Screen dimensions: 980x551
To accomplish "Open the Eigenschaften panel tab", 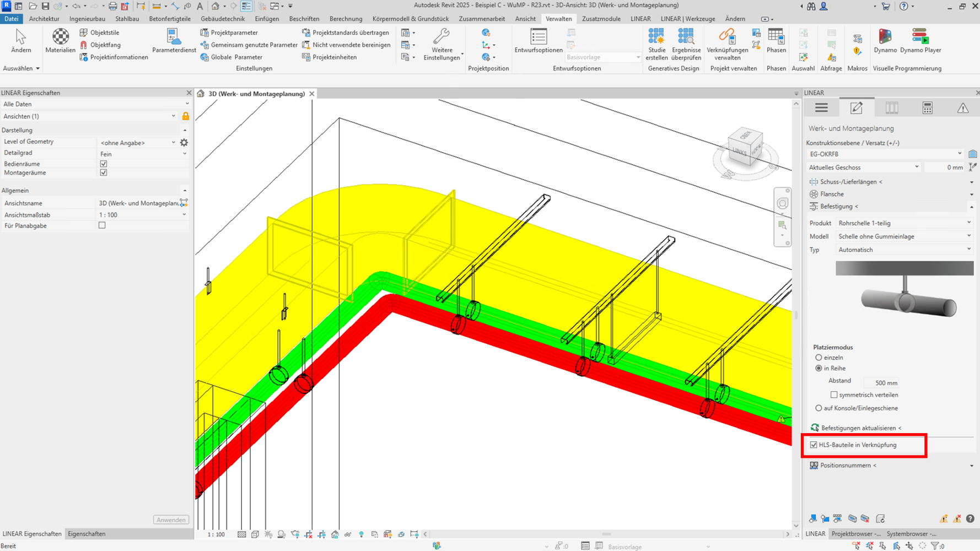I will coord(87,534).
